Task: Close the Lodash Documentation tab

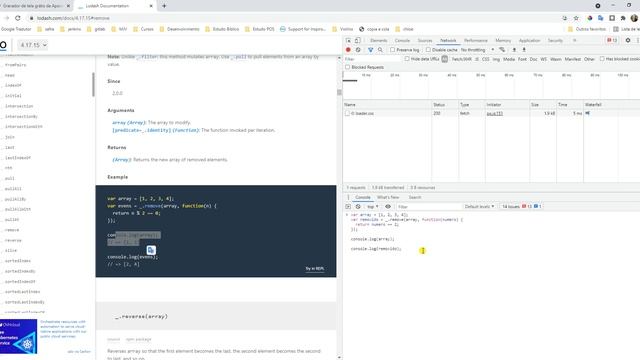Action: [151, 6]
